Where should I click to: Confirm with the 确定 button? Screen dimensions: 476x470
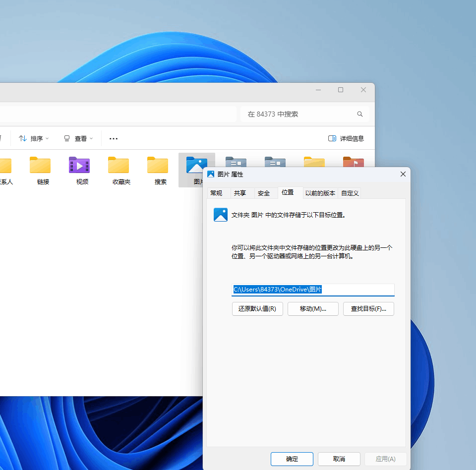click(x=292, y=459)
